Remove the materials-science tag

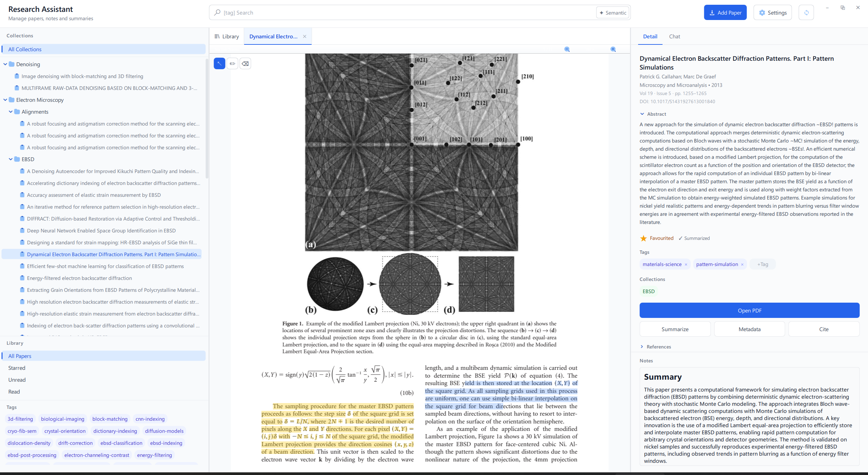[x=686, y=264]
